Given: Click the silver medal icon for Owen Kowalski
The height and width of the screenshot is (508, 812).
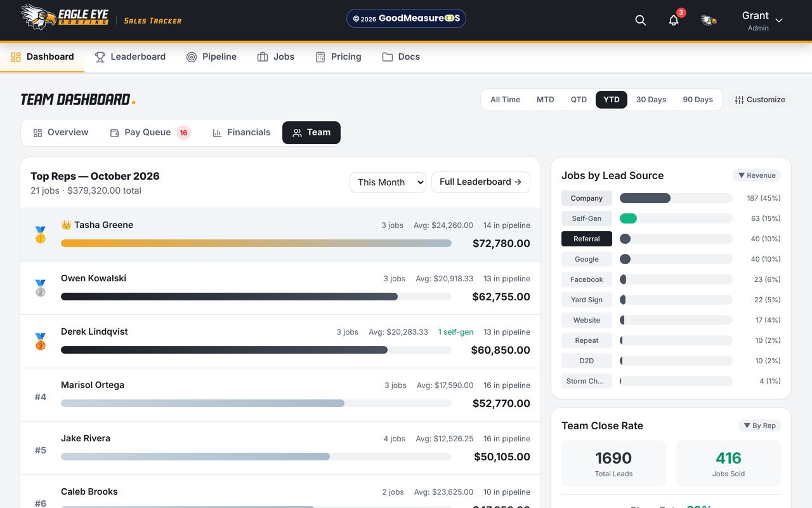Looking at the screenshot, I should point(41,288).
